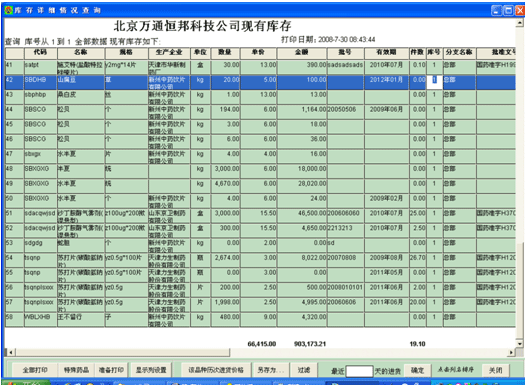Select row 41 code cell satpt

pyautogui.click(x=40, y=68)
